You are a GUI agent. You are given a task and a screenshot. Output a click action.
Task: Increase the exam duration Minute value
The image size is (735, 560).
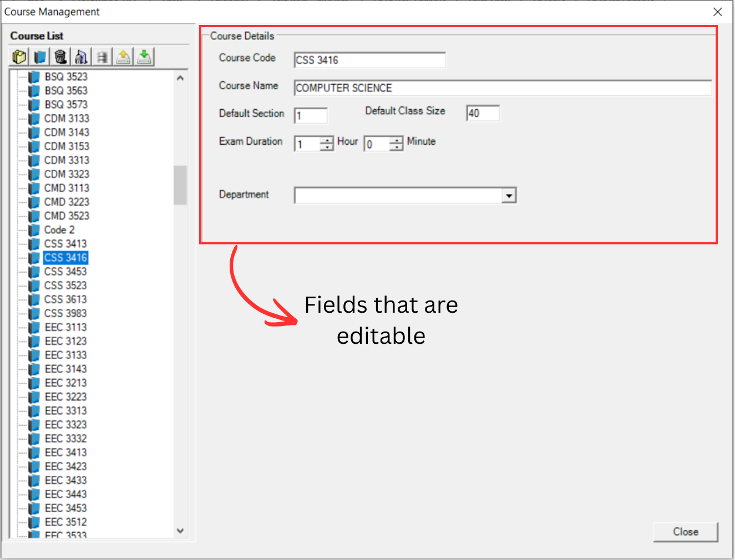point(396,141)
